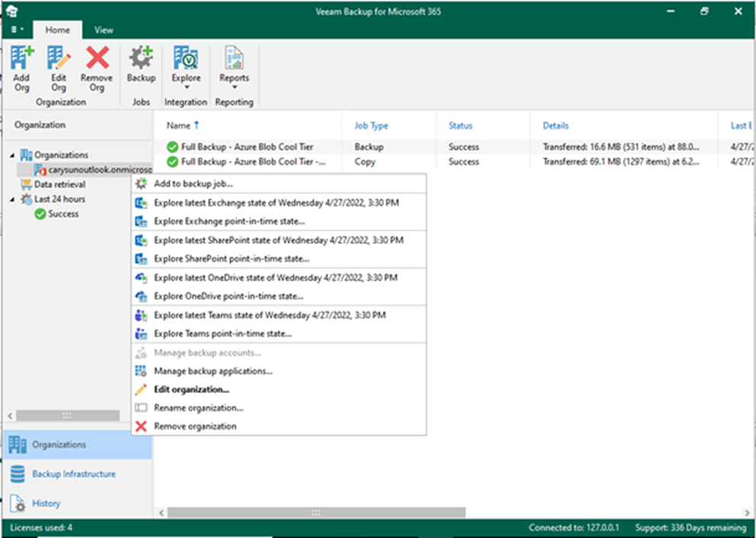Switch to the Home ribbon tab
Image resolution: width=756 pixels, height=538 pixels.
click(x=57, y=30)
